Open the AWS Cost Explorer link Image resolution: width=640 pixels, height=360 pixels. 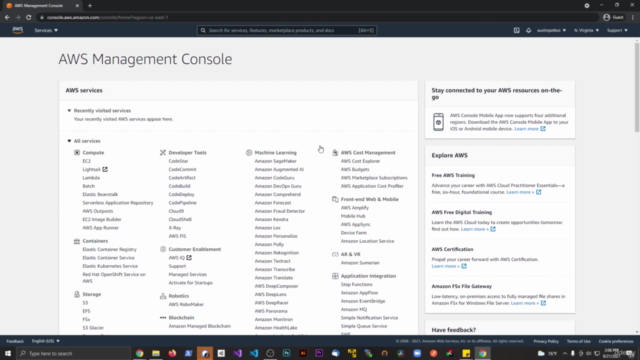coord(360,161)
